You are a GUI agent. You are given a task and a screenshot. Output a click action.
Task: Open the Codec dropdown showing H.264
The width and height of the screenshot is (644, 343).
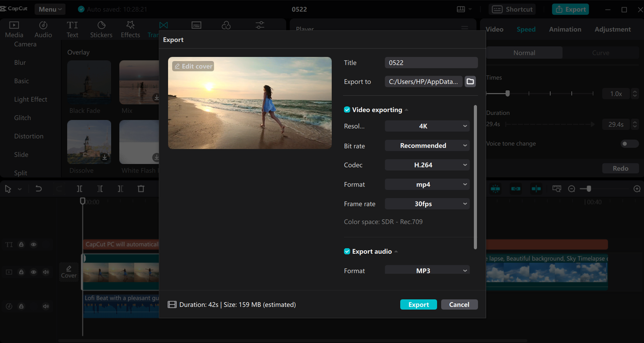click(427, 165)
